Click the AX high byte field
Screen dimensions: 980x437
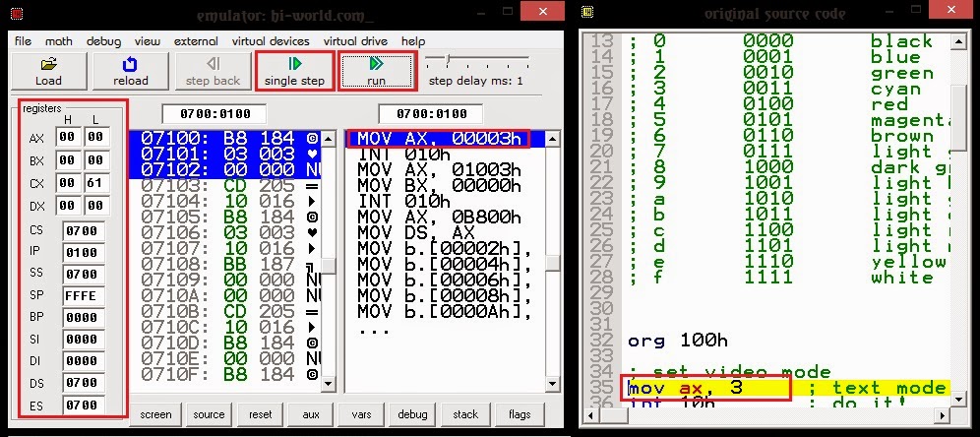tap(69, 138)
